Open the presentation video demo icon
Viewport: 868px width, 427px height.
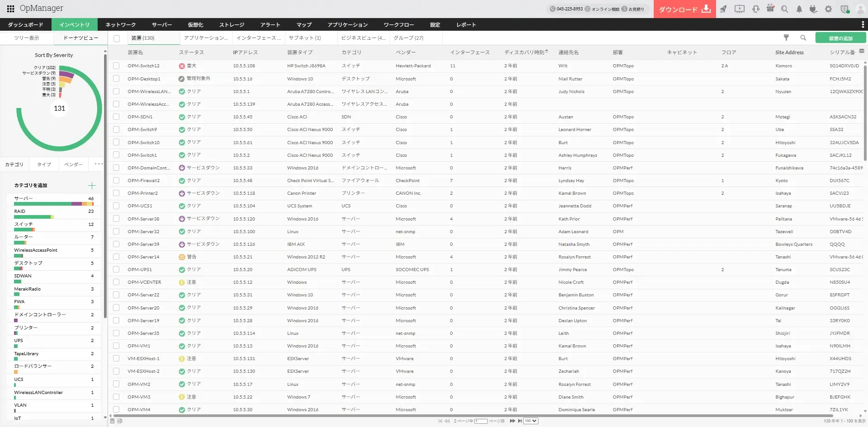click(740, 9)
